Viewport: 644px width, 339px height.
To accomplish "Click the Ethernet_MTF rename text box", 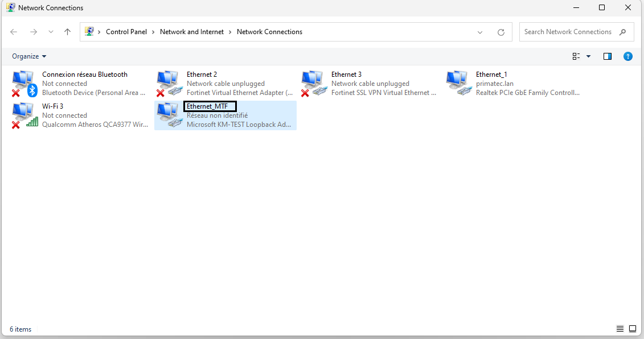I will (x=210, y=106).
